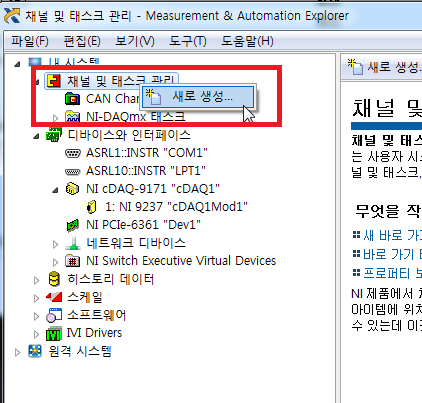Viewport: 422px width, 403px height.
Task: Collapse the 내 시스템 root node
Action: 17,64
